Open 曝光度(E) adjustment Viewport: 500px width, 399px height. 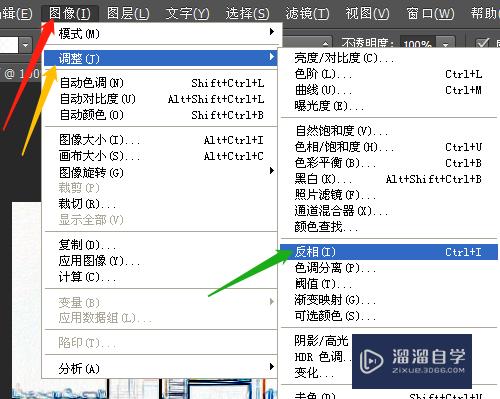[389, 106]
